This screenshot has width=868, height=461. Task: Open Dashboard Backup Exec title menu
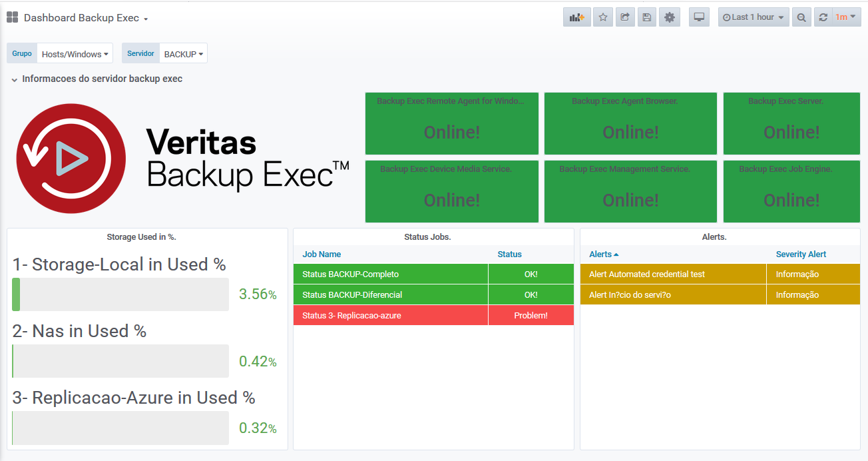[x=85, y=18]
